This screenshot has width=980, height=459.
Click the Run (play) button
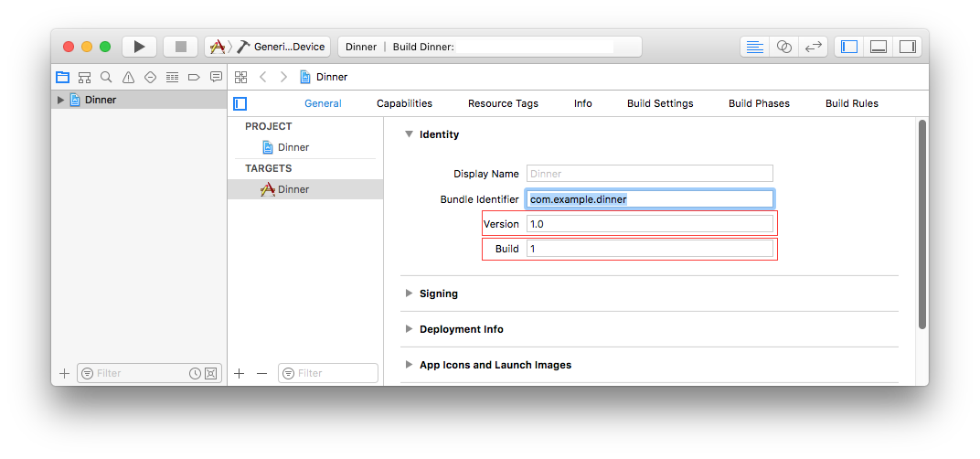coord(139,47)
